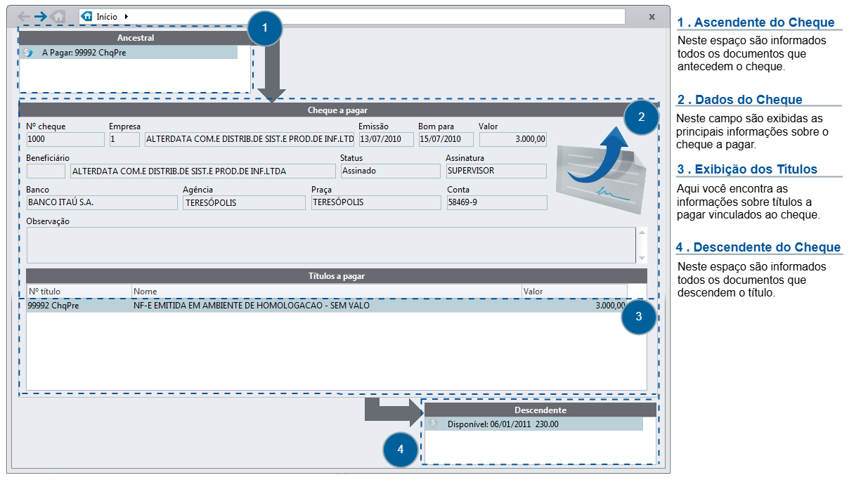Click the Ancestral panel header
This screenshot has width=868, height=489.
(x=134, y=38)
